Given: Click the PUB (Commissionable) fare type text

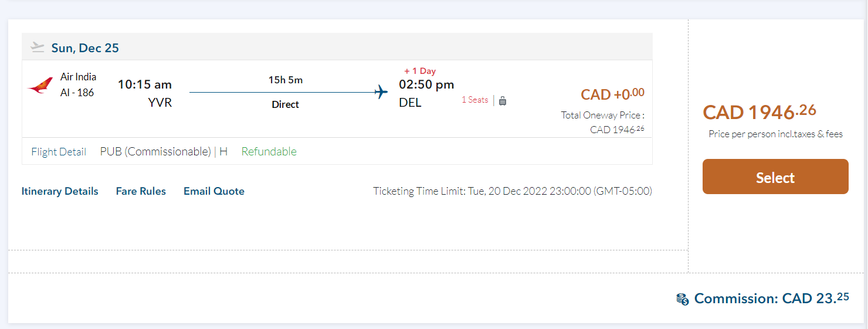Looking at the screenshot, I should 155,152.
